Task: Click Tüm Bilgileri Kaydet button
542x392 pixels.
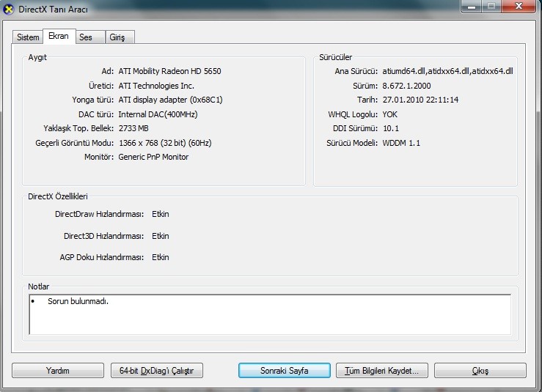Action: tap(382, 371)
